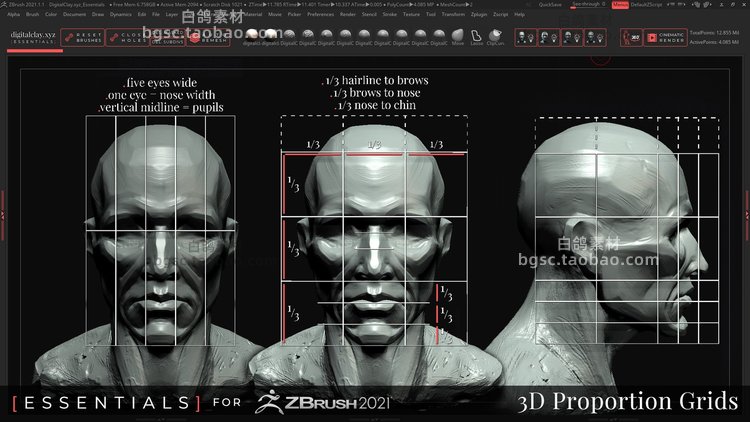The image size is (750, 422).
Task: Apply the rightmost head lighting preset
Action: click(x=595, y=37)
